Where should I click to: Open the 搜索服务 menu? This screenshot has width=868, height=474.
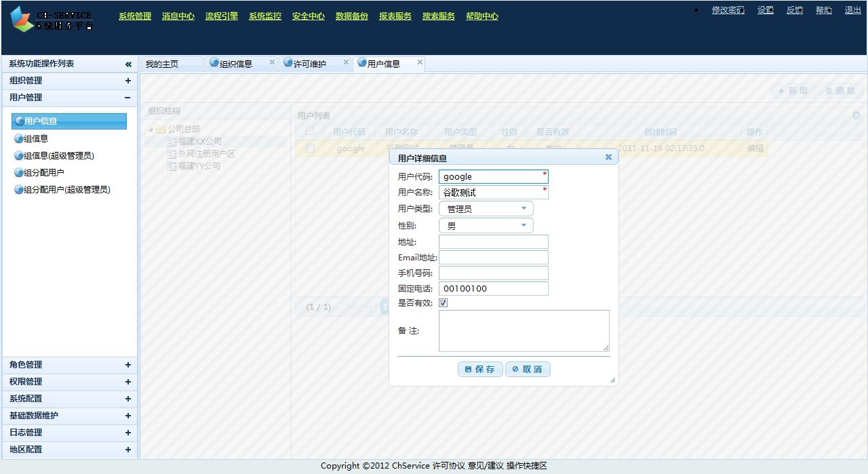click(439, 16)
